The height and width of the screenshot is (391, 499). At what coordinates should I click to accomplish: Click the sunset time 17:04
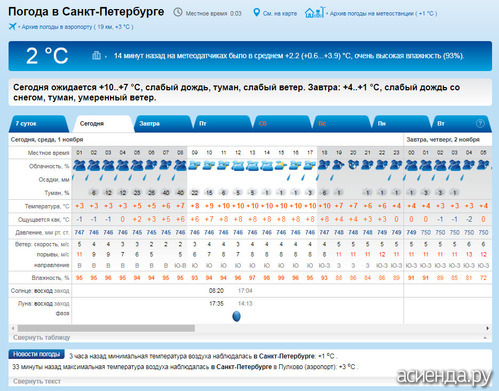click(x=245, y=291)
